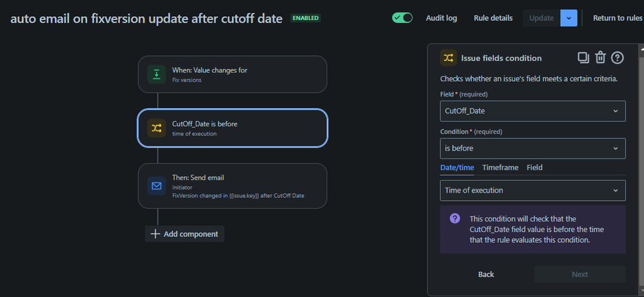
Task: Click the purple question mark info icon
Action: coord(454,218)
